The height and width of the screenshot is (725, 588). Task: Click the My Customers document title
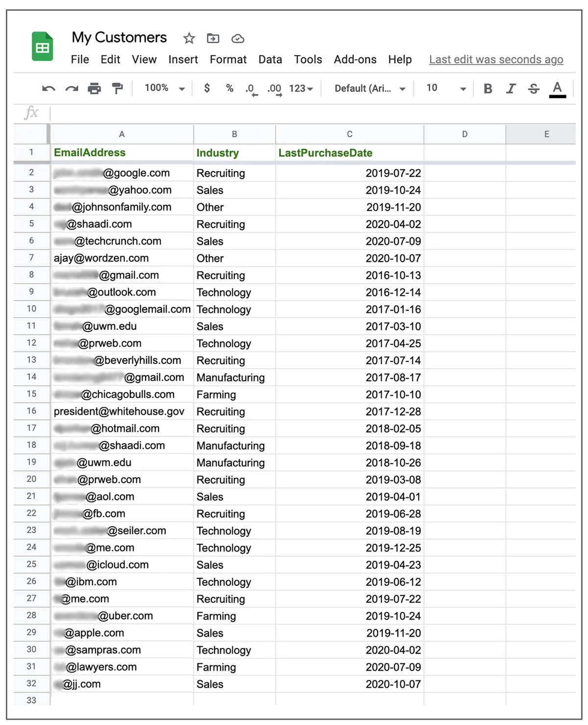119,38
